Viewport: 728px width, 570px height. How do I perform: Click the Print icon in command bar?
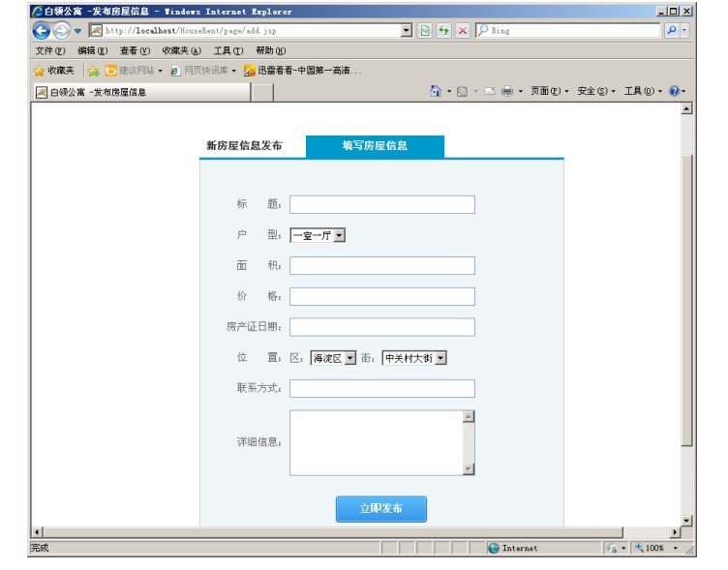[507, 91]
